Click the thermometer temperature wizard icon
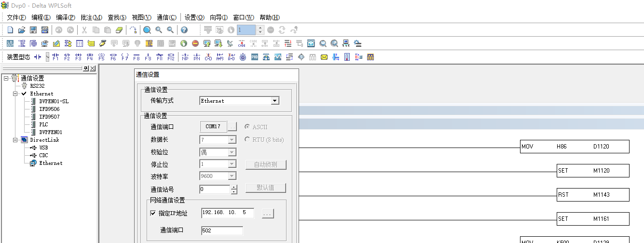This screenshot has height=243, width=644. pyautogui.click(x=347, y=57)
